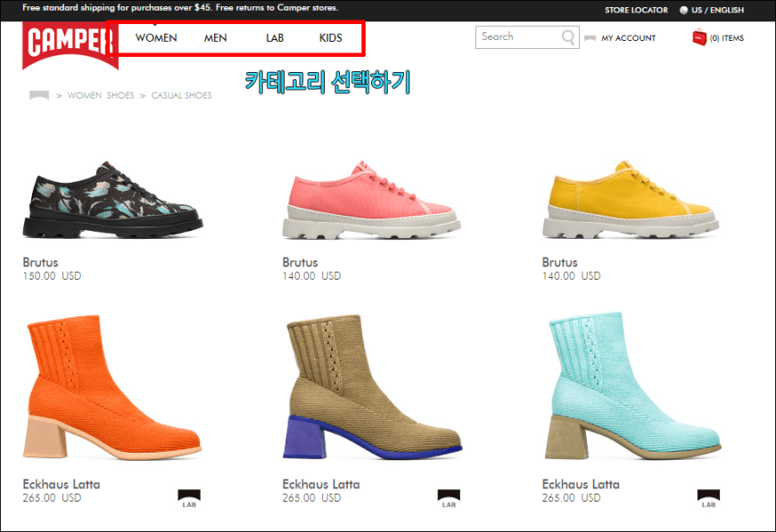Click the LAB badge on the khaki Eckhaus Latta
This screenshot has height=532, width=776.
(x=449, y=498)
